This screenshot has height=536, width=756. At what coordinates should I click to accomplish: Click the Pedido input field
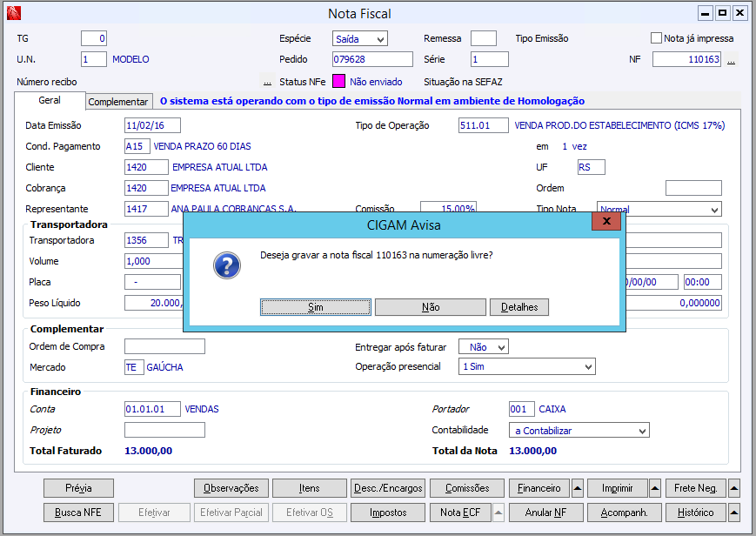[x=372, y=60]
